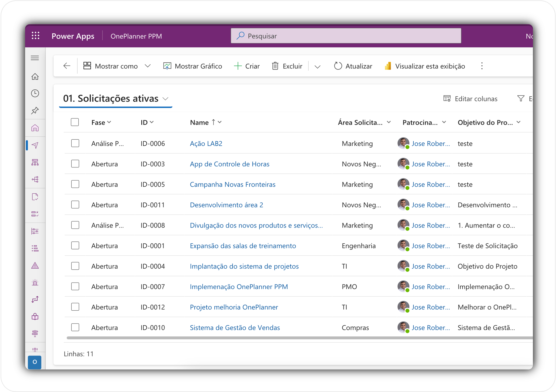
Task: Open the warning triangle risks icon
Action: coord(35,266)
